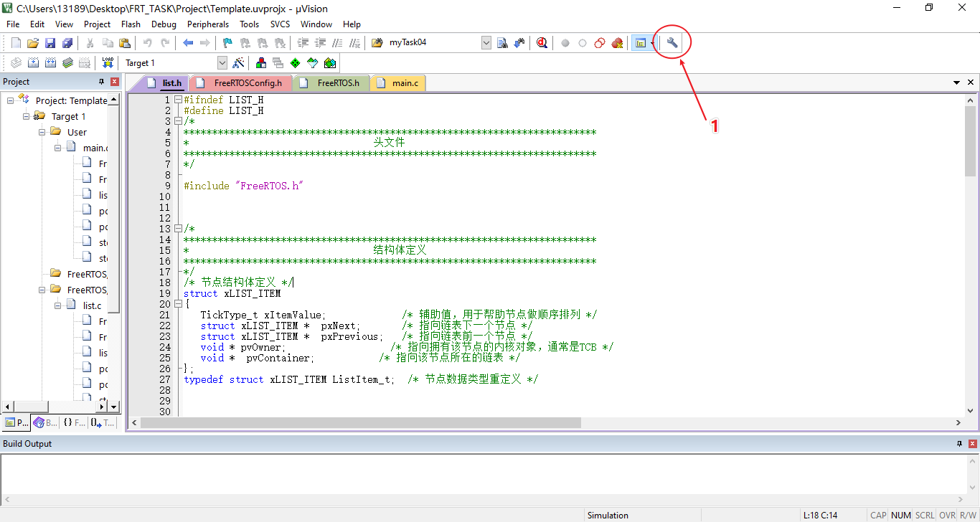The width and height of the screenshot is (980, 522).
Task: Open the Configuration wrench tool
Action: [672, 43]
